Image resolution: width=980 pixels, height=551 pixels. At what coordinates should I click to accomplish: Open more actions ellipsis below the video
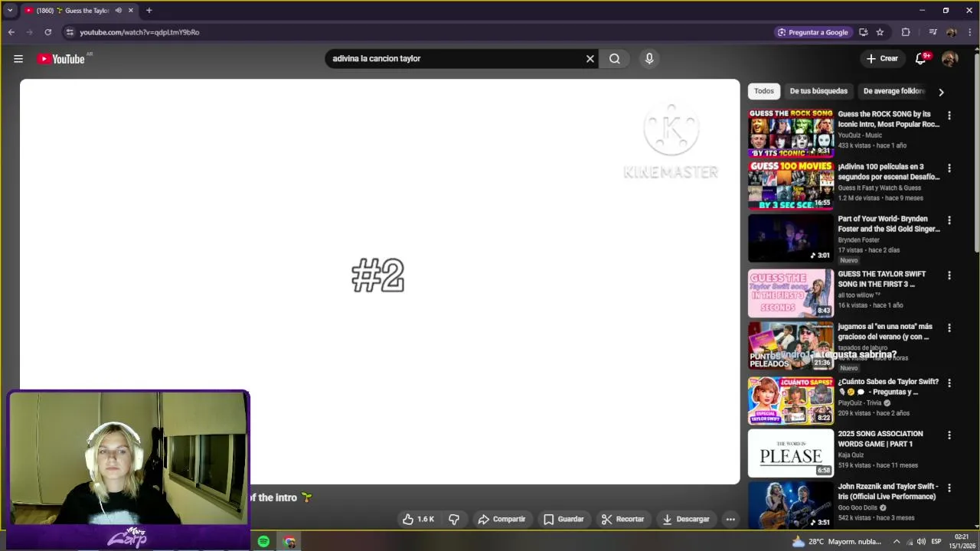tap(730, 519)
